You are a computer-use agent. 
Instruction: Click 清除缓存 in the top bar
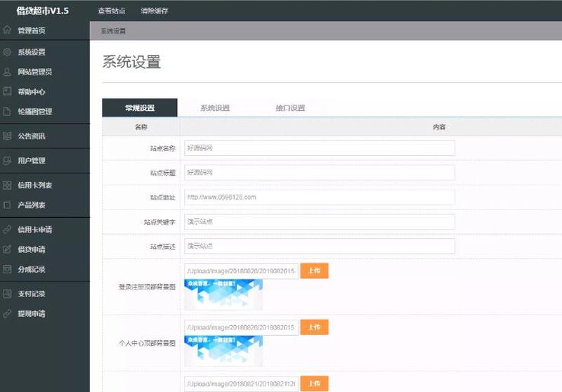click(x=155, y=11)
